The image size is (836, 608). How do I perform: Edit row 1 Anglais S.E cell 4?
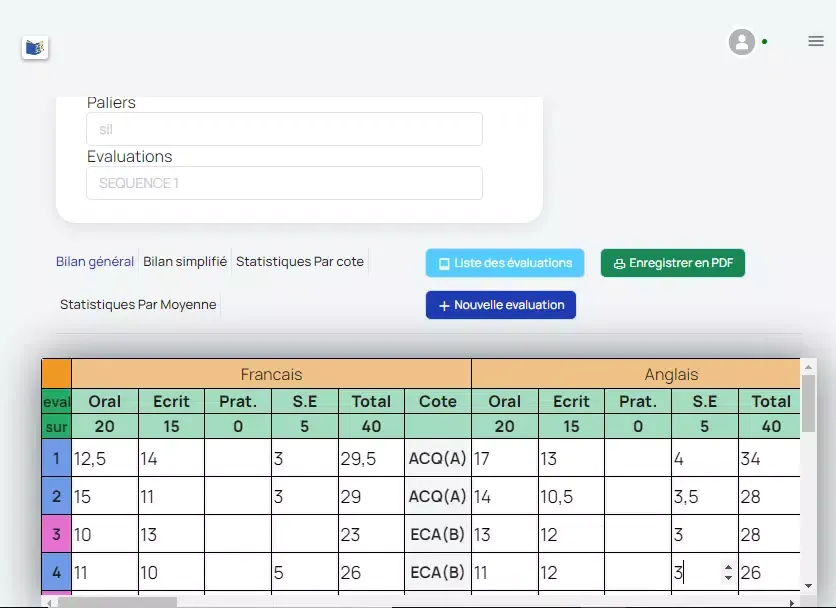pos(705,458)
